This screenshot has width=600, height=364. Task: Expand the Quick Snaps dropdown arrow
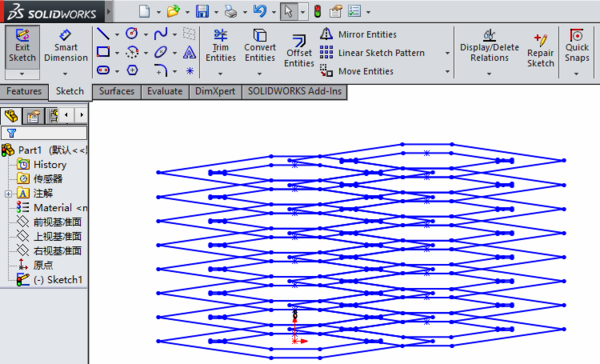[x=576, y=73]
